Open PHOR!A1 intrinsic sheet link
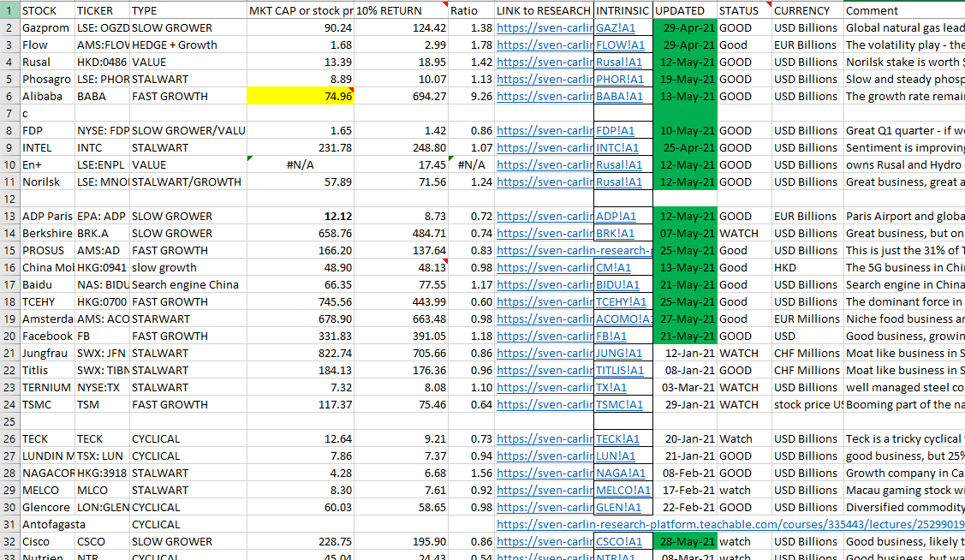This screenshot has height=560, width=965. tap(619, 80)
